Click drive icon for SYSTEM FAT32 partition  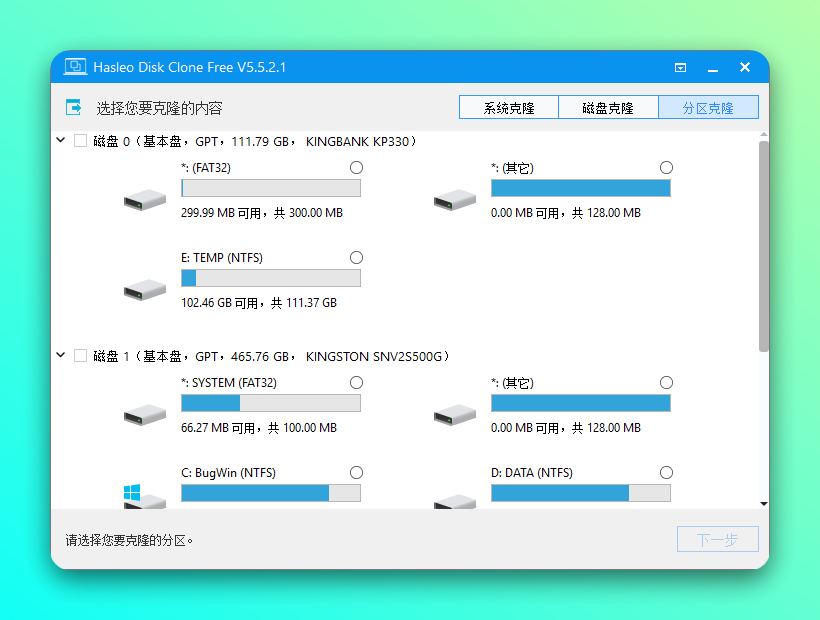pos(145,415)
